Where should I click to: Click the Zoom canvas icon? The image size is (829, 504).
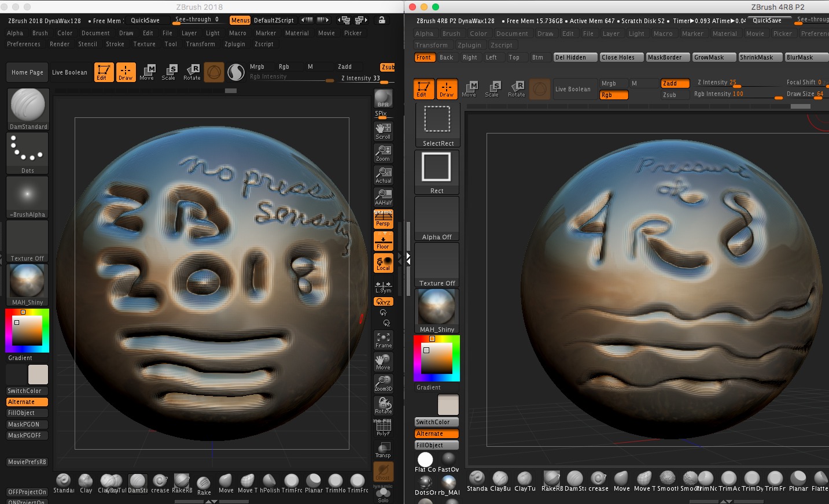pos(383,153)
